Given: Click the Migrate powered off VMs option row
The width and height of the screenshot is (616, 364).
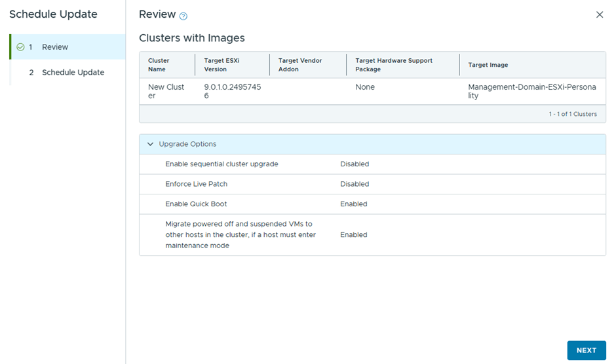Looking at the screenshot, I should click(x=240, y=234).
